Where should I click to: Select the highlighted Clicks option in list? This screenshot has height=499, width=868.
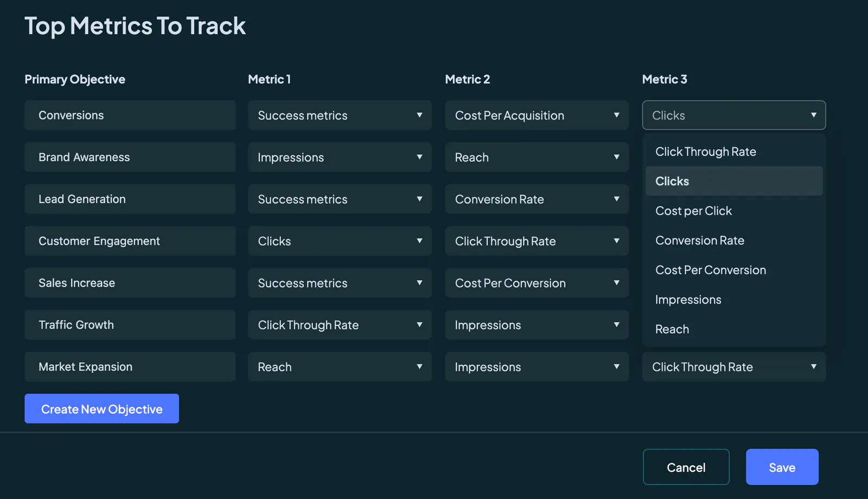[x=734, y=181]
